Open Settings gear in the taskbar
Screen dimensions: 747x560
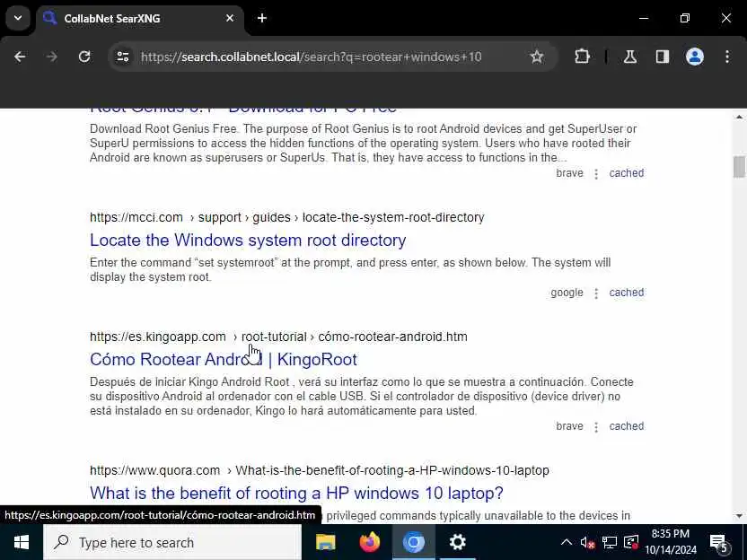[457, 542]
